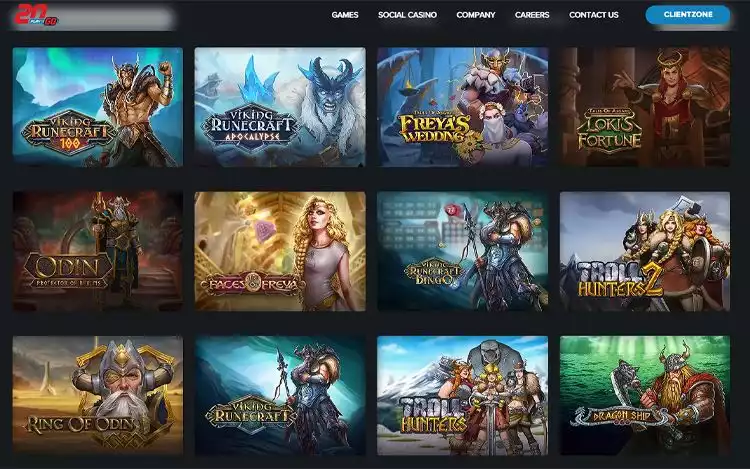
Task: Open Faces of Freya game thumbnail
Action: [280, 251]
